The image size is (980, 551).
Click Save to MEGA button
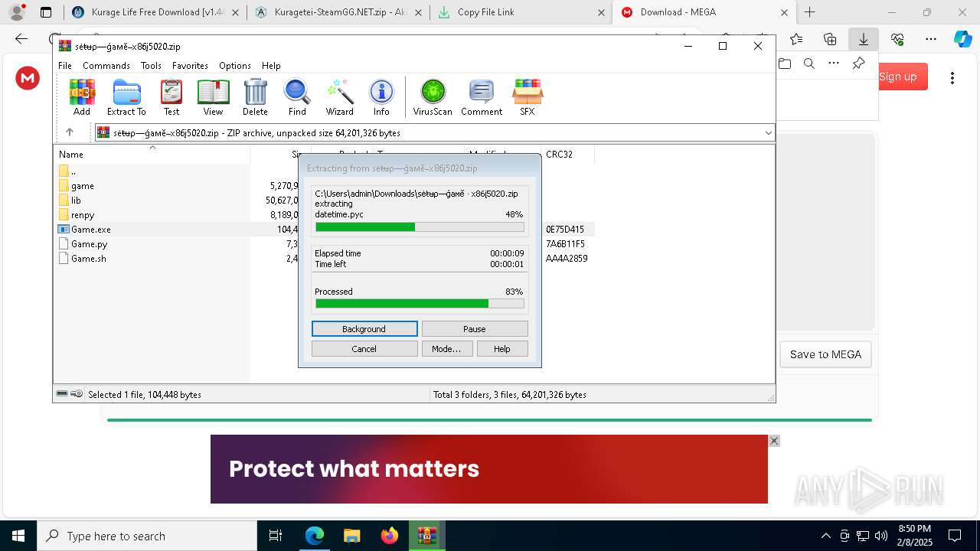pos(825,354)
